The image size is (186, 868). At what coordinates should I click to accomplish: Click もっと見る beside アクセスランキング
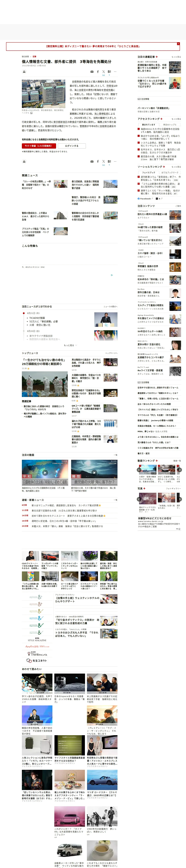(176, 119)
